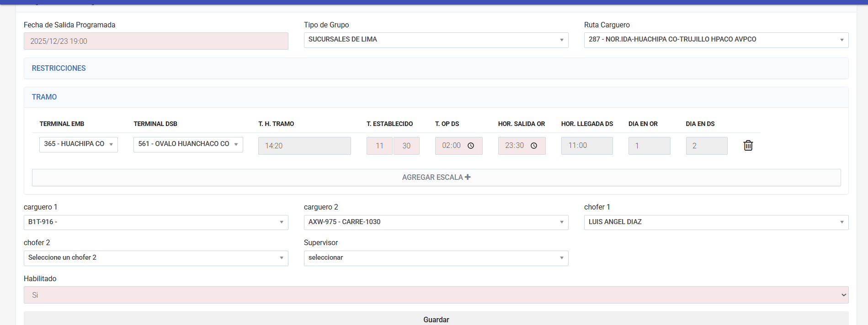
Task: Click clock icon in Hor. Salida OR field
Action: click(534, 146)
